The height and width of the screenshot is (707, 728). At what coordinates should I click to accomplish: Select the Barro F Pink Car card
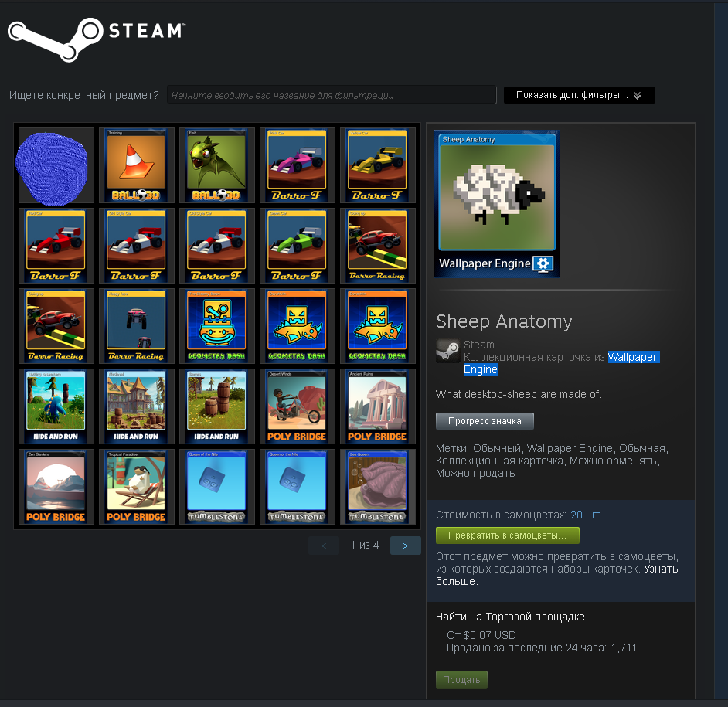tap(297, 165)
